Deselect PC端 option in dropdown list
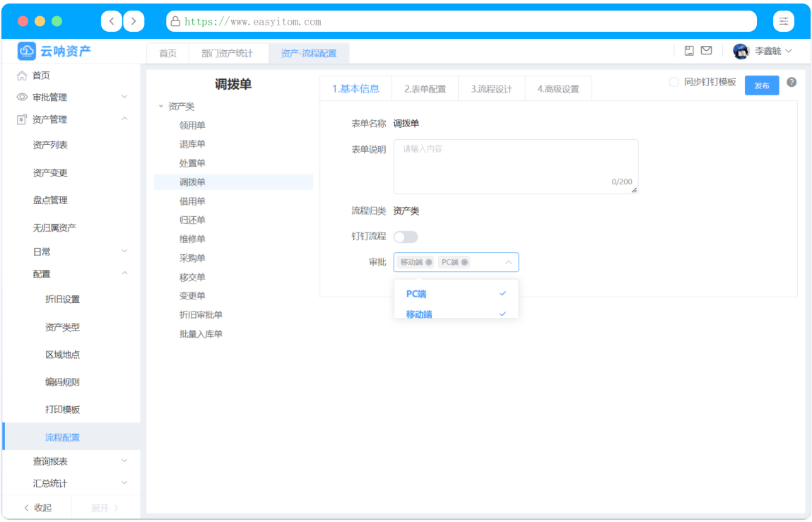The image size is (812, 522). point(456,294)
